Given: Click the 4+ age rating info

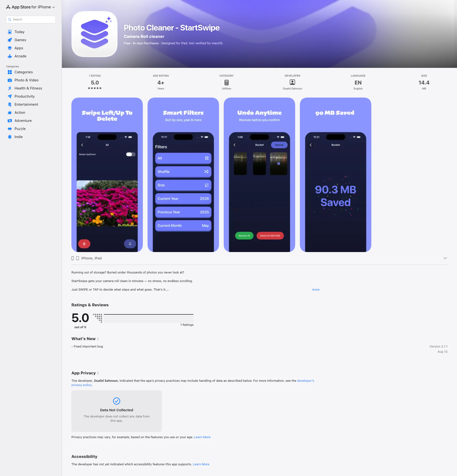Looking at the screenshot, I should point(161,83).
